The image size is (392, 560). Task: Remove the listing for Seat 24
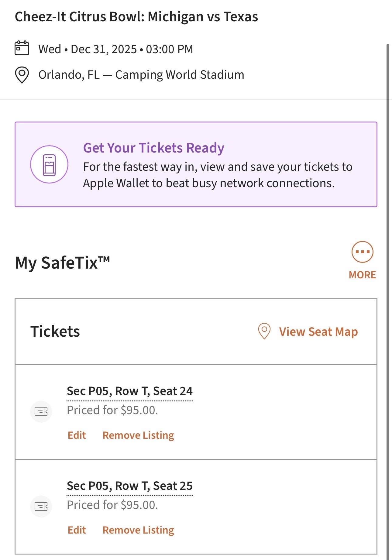(x=138, y=435)
